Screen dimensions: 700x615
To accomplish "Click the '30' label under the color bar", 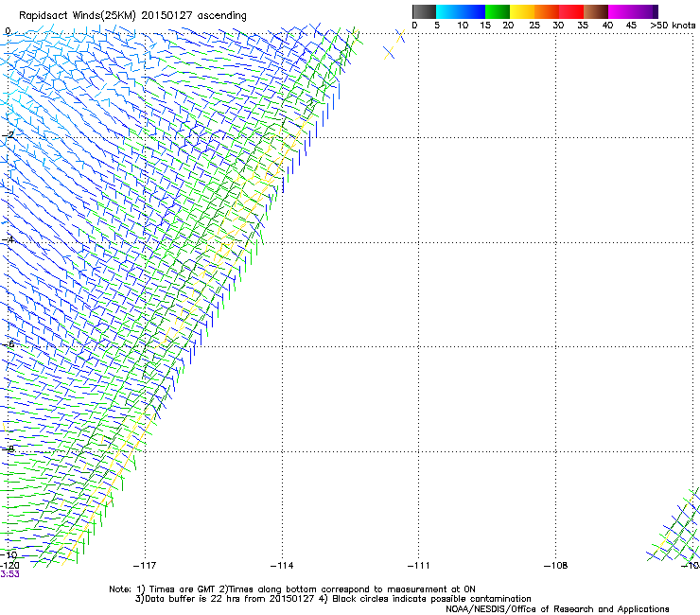I will coord(558,26).
